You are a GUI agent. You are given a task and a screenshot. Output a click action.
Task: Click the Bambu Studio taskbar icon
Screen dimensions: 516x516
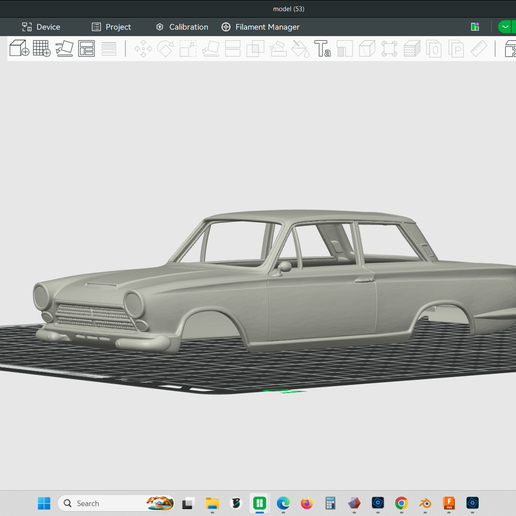(x=259, y=503)
